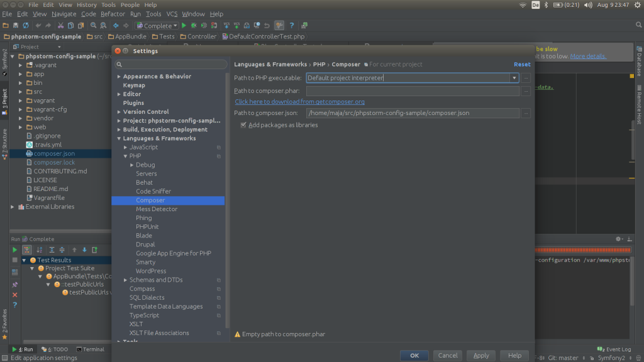Viewport: 644px width, 362px height.
Task: Click the volume speaker icon in top bar
Action: coord(588,5)
